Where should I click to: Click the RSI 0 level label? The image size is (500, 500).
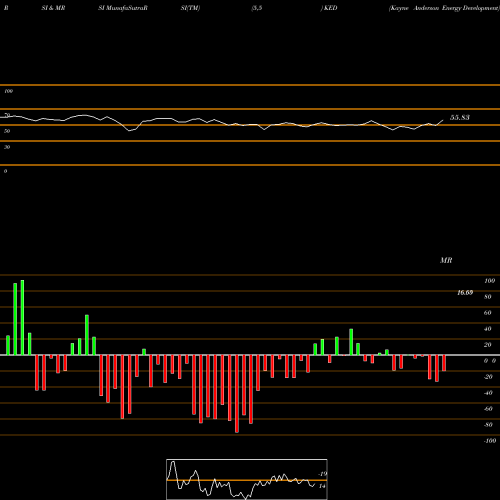click(x=6, y=171)
